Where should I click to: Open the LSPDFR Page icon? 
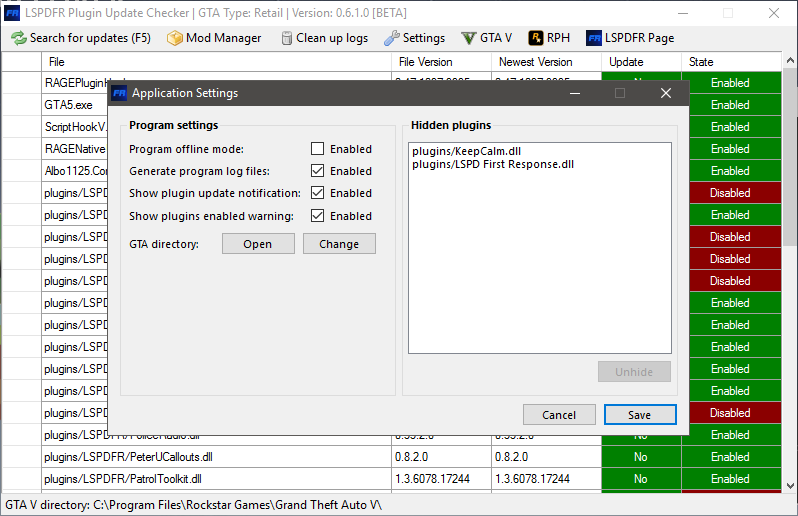(x=594, y=38)
